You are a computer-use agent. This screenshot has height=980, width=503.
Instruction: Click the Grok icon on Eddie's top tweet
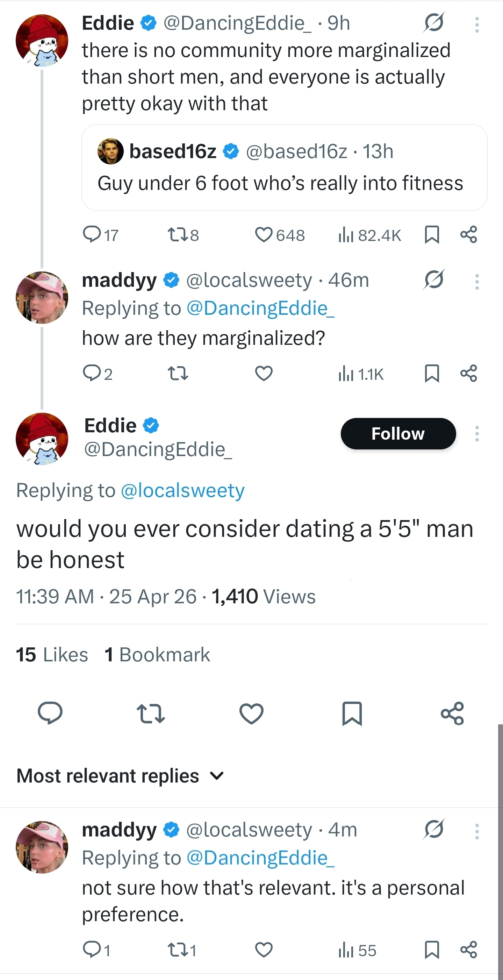(x=434, y=23)
